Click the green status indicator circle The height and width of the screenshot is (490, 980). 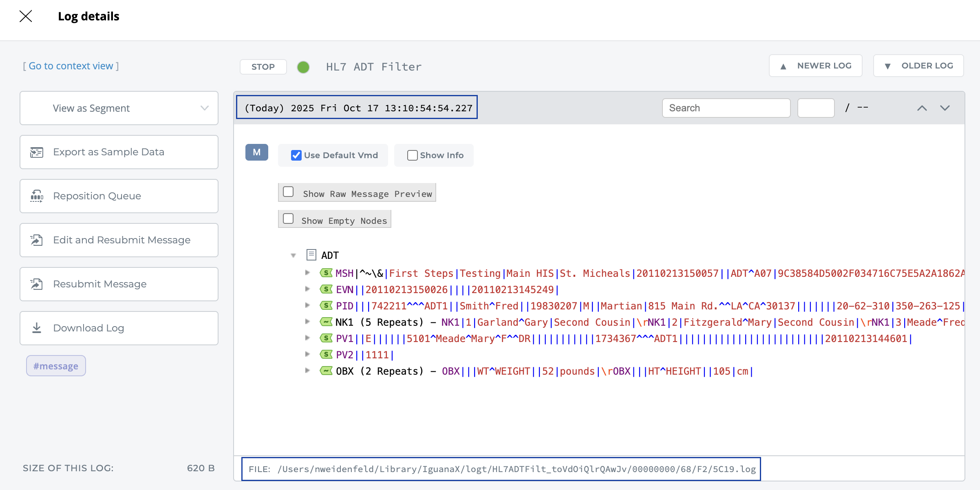[x=303, y=67]
